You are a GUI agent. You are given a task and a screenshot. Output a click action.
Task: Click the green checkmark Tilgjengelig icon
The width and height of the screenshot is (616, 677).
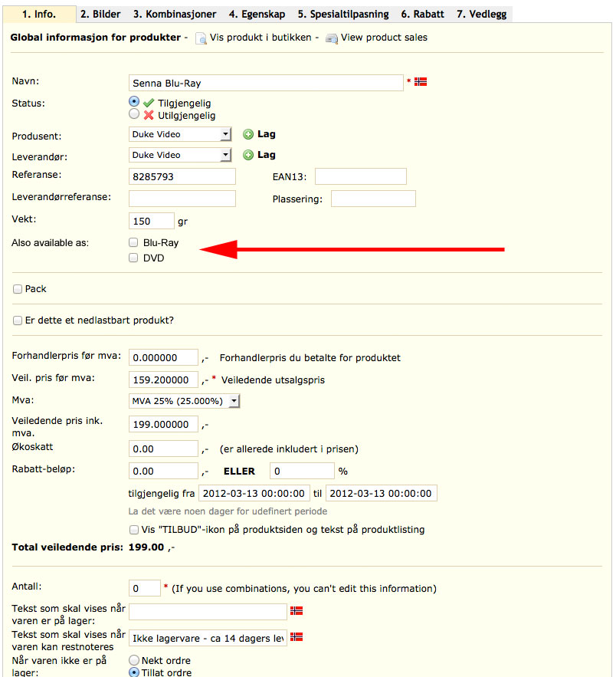(x=149, y=104)
